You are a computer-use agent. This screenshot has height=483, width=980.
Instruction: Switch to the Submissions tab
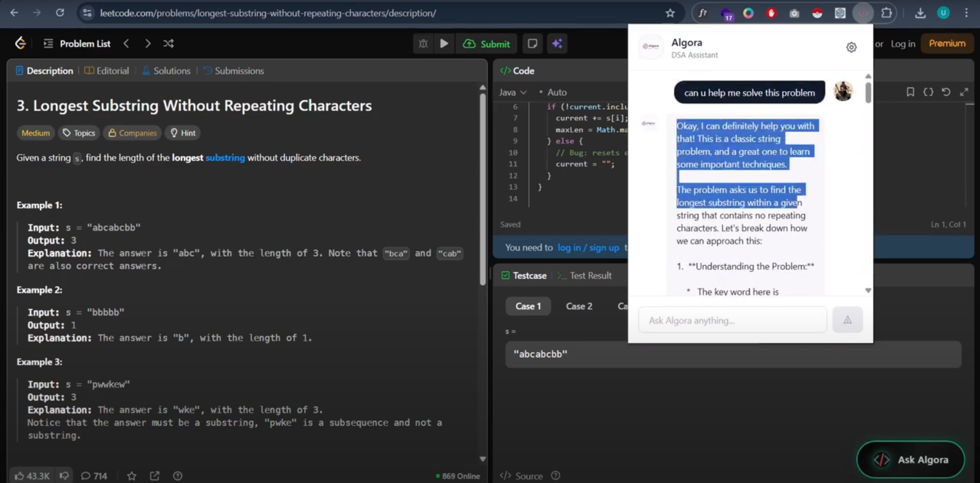click(x=233, y=71)
